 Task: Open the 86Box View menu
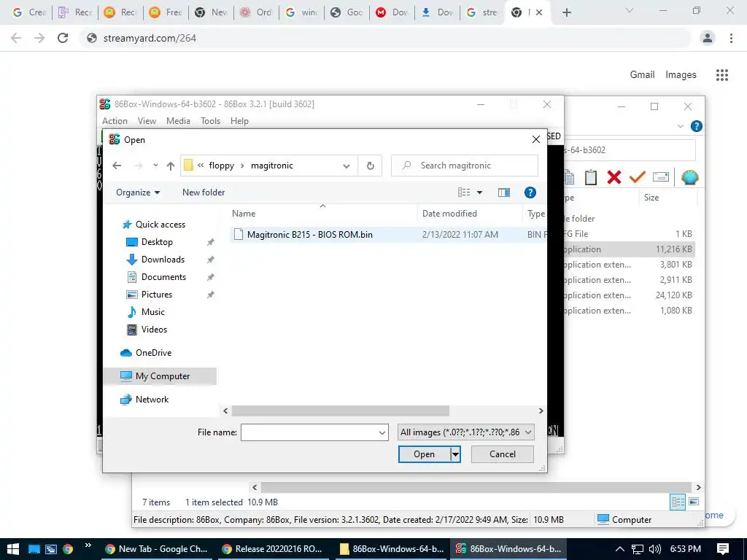click(x=147, y=121)
